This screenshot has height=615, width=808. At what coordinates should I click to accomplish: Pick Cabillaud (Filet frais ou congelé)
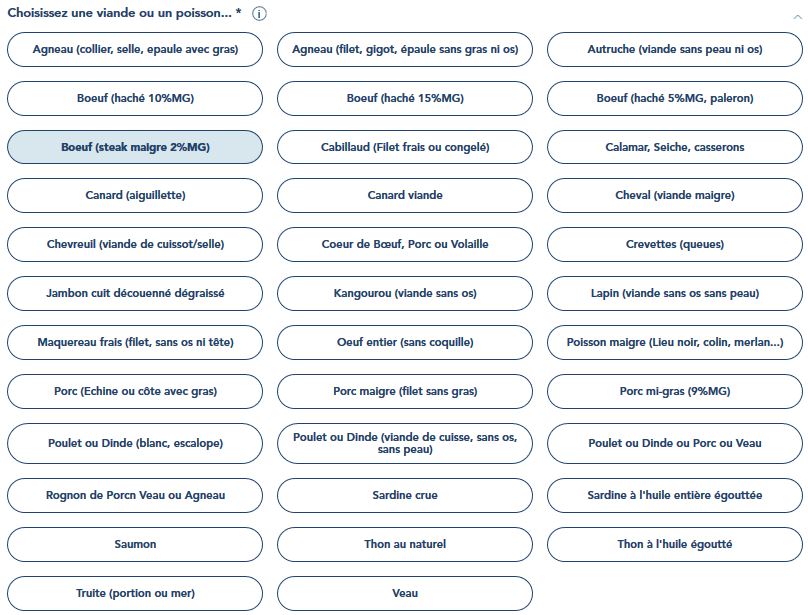(405, 147)
